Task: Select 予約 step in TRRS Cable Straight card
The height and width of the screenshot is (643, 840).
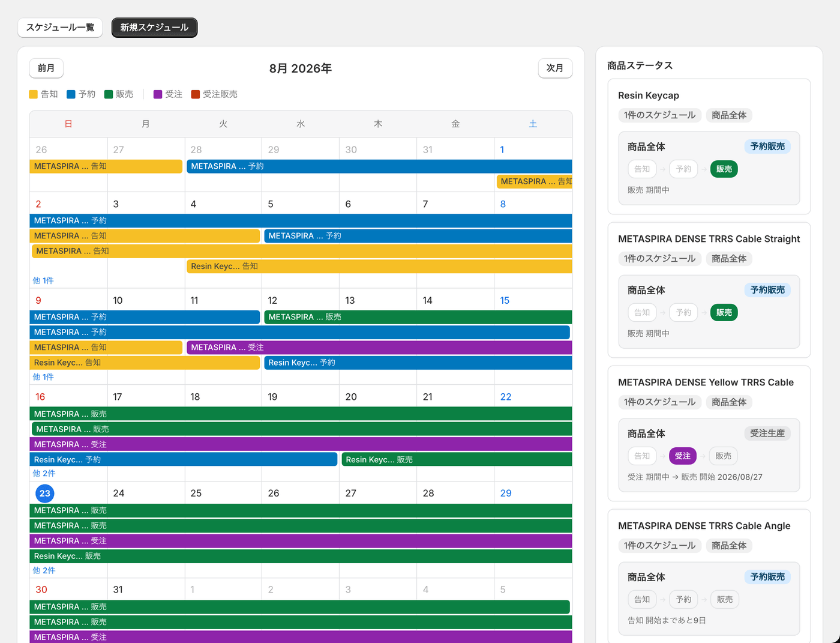Action: 683,313
